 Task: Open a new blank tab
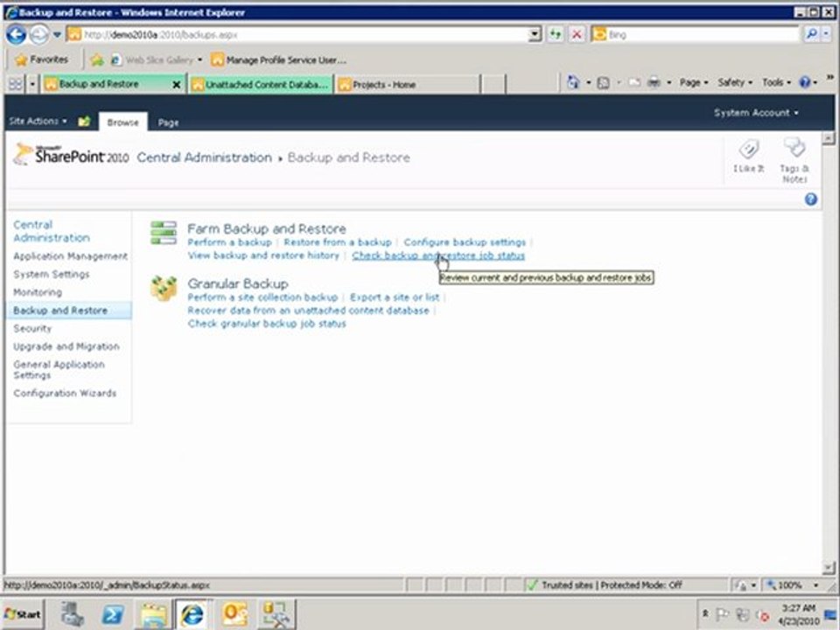pyautogui.click(x=493, y=85)
